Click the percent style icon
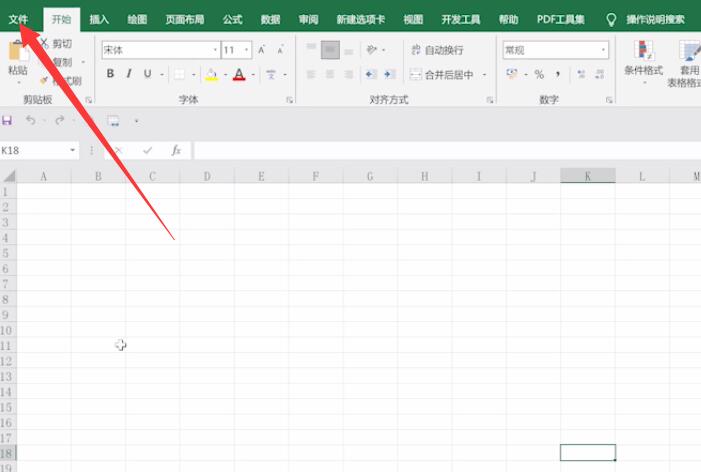 click(539, 74)
